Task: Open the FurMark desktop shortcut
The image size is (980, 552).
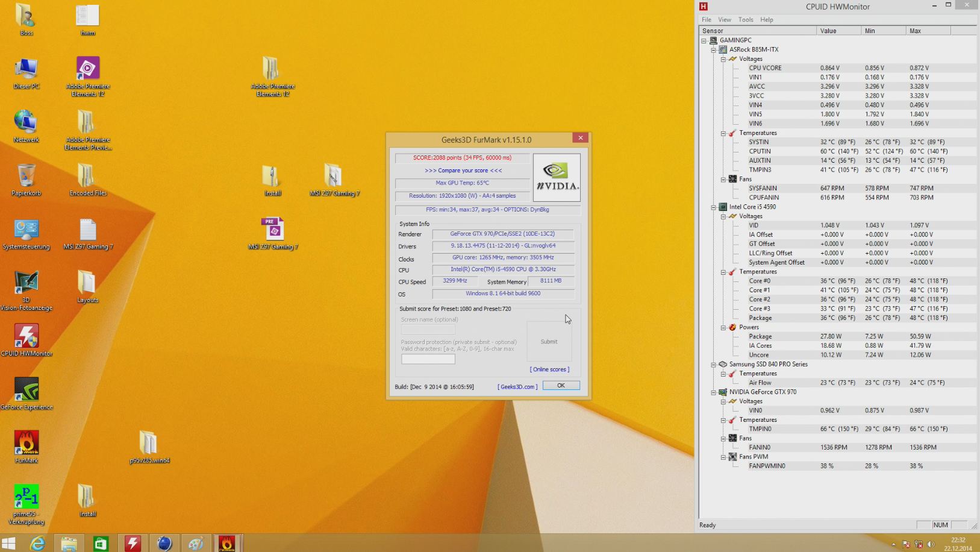Action: 27,447
